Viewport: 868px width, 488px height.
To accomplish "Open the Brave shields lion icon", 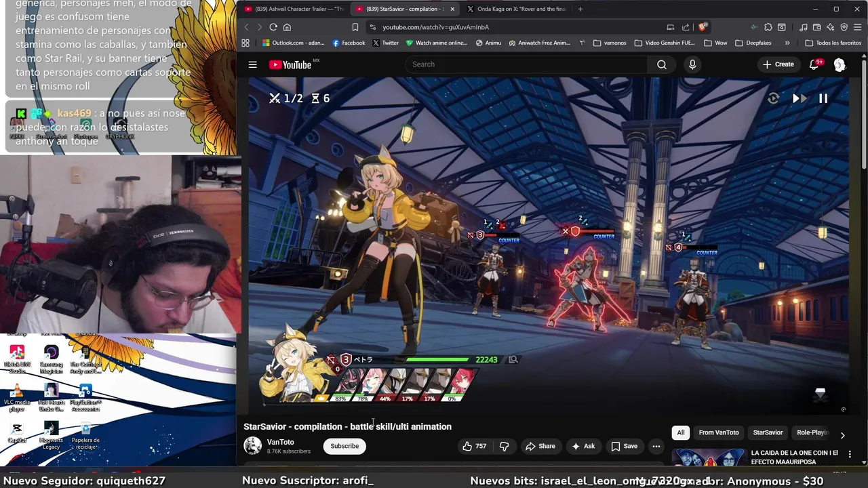I will pos(703,27).
